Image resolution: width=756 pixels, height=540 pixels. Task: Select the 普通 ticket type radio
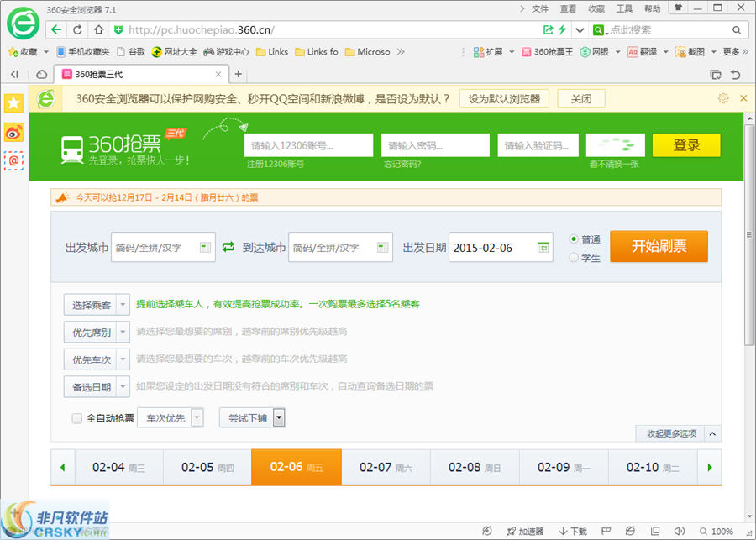573,239
